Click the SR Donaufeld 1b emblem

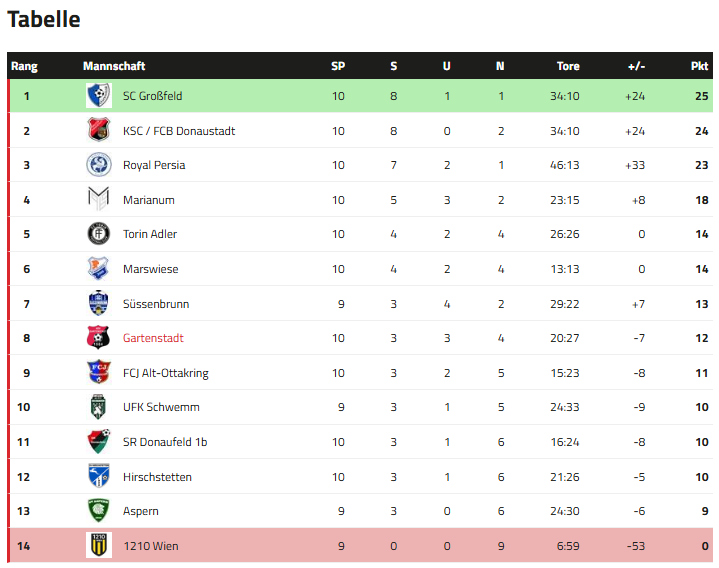[98, 442]
